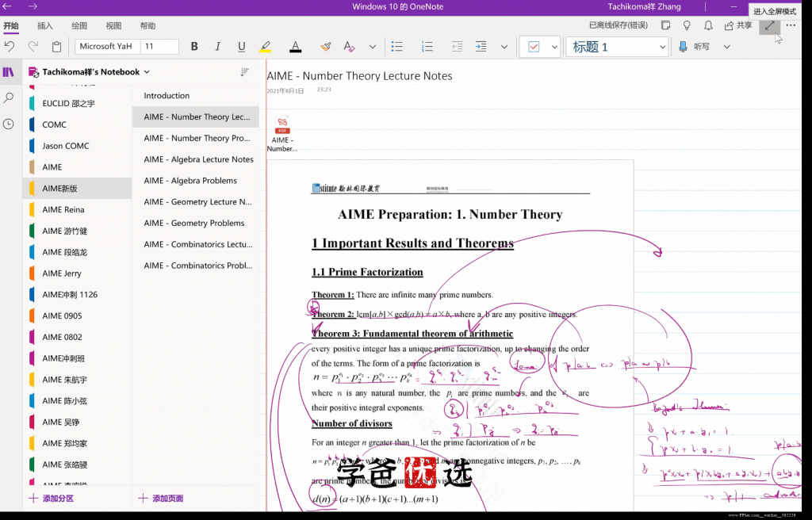This screenshot has height=520, width=812.
Task: Open the COMC section
Action: point(77,124)
